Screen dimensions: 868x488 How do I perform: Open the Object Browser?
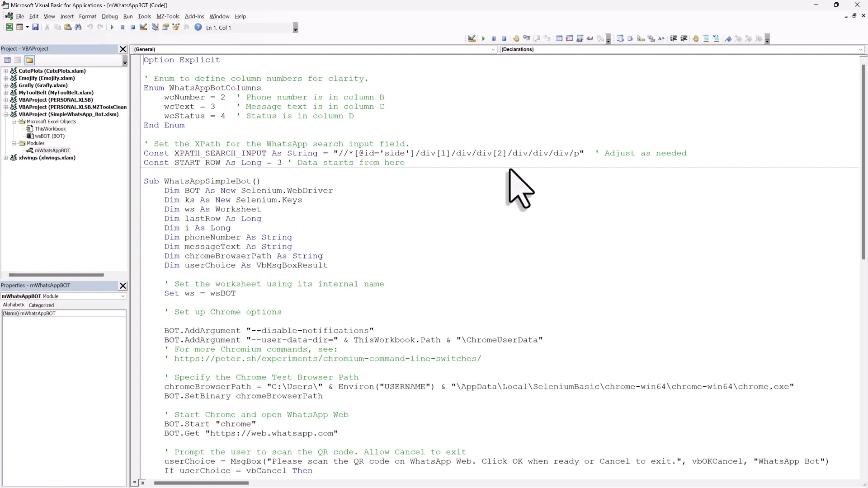click(176, 27)
